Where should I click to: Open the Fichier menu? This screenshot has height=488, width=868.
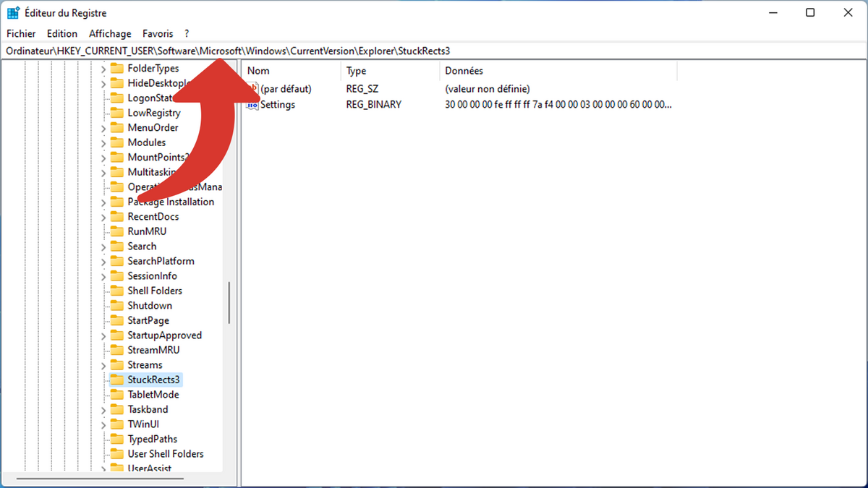[21, 33]
